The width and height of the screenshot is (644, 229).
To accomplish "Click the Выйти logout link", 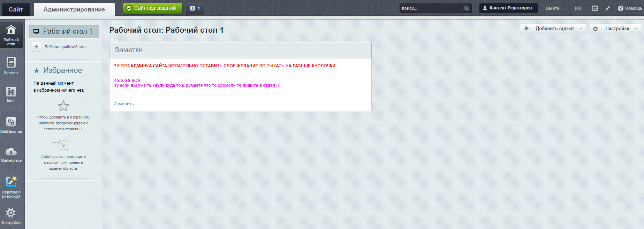I will [x=553, y=8].
